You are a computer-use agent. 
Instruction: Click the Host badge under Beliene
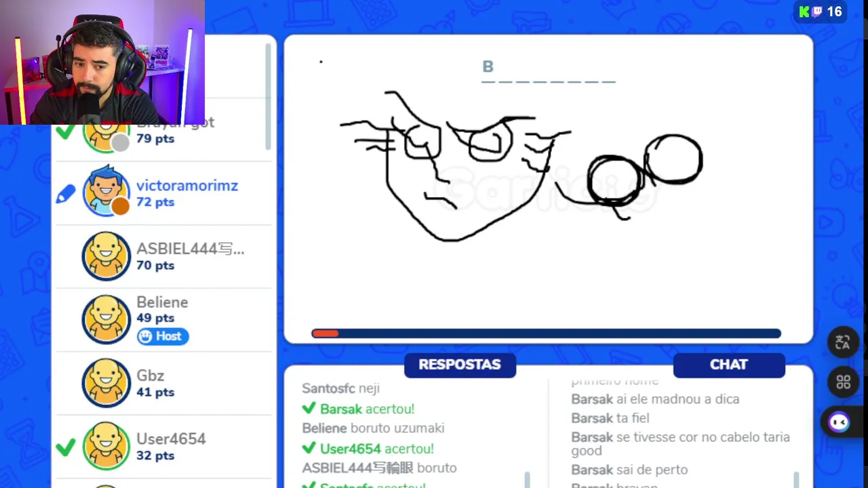click(163, 336)
